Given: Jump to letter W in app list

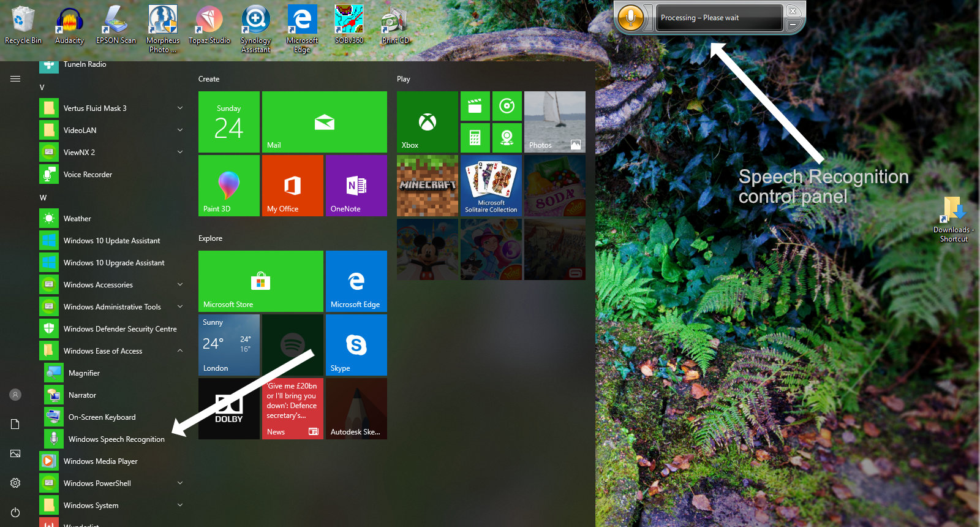Looking at the screenshot, I should point(43,197).
